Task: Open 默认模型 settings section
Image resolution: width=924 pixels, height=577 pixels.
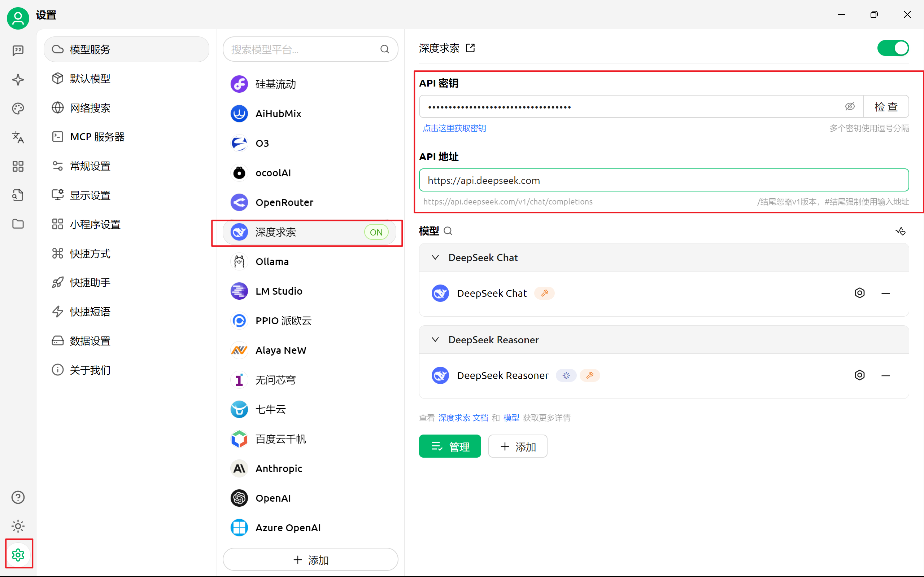Action: [x=90, y=79]
